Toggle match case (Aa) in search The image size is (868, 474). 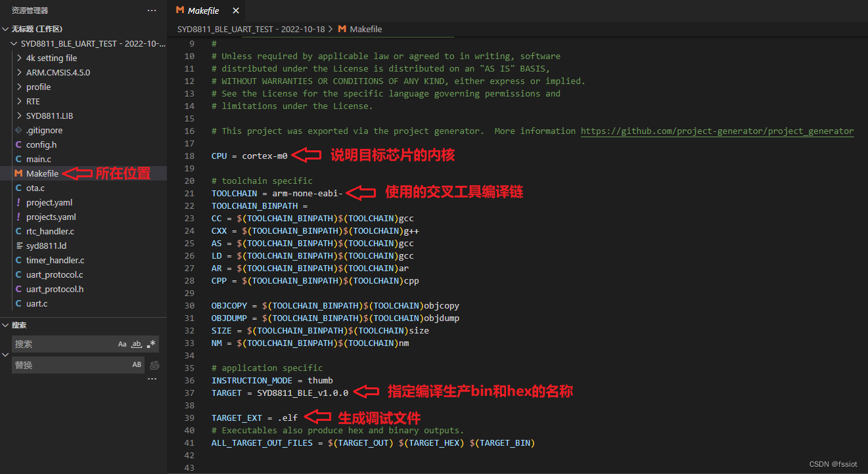122,344
